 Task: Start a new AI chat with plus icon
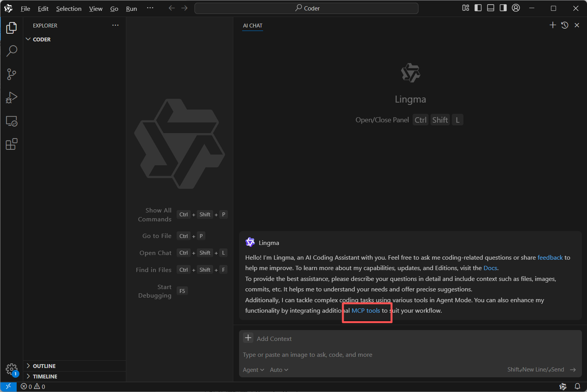click(x=553, y=25)
